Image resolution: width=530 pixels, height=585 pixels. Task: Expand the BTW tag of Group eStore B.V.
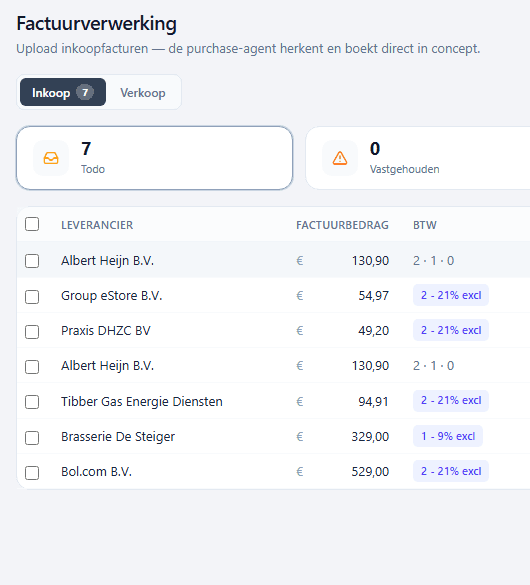451,295
